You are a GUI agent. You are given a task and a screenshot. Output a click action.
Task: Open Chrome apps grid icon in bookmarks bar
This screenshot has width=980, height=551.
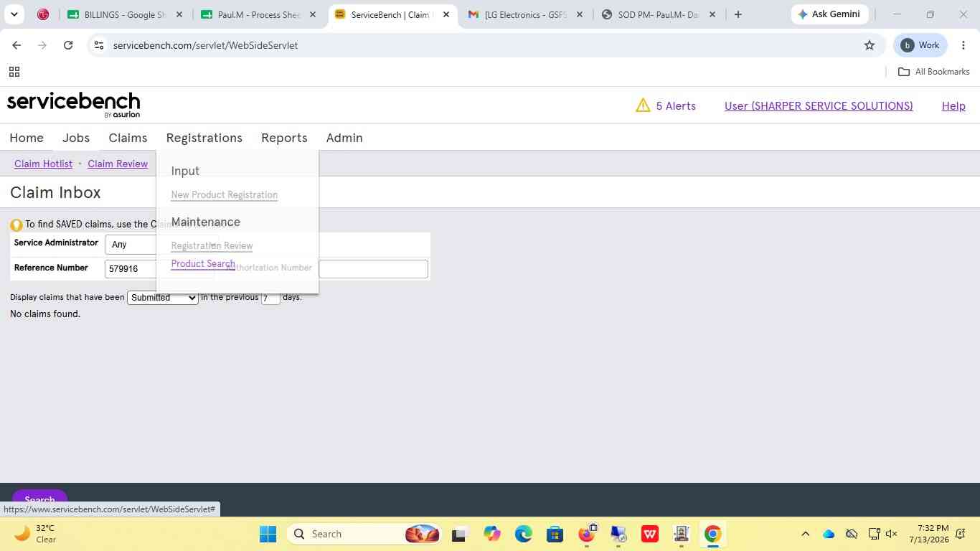click(x=14, y=72)
